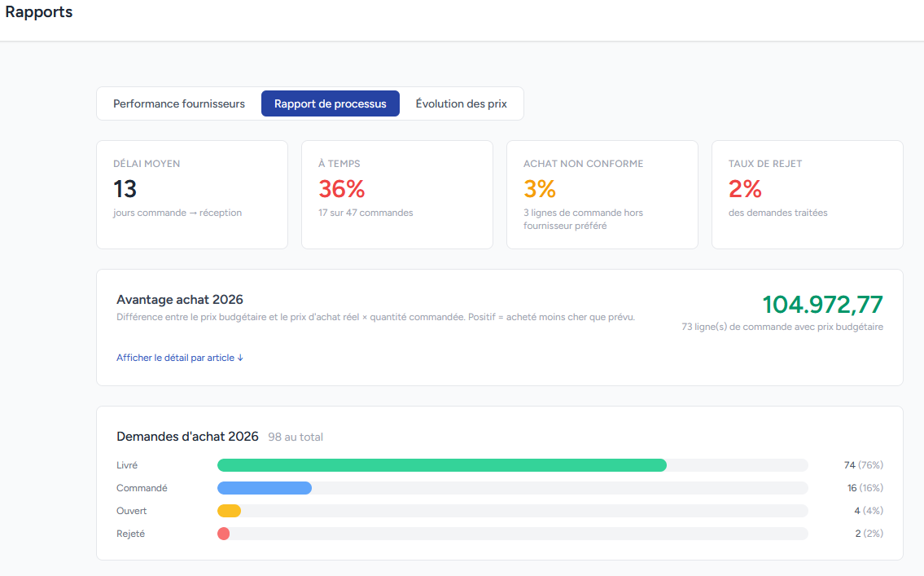Click the 2 (2%) count
This screenshot has height=576, width=924.
coord(869,534)
